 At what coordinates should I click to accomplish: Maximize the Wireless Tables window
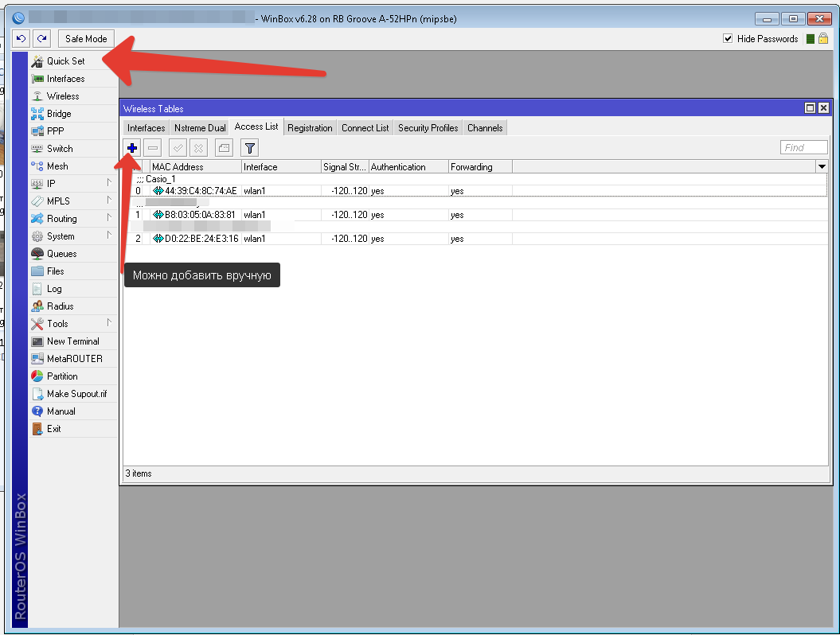point(811,108)
